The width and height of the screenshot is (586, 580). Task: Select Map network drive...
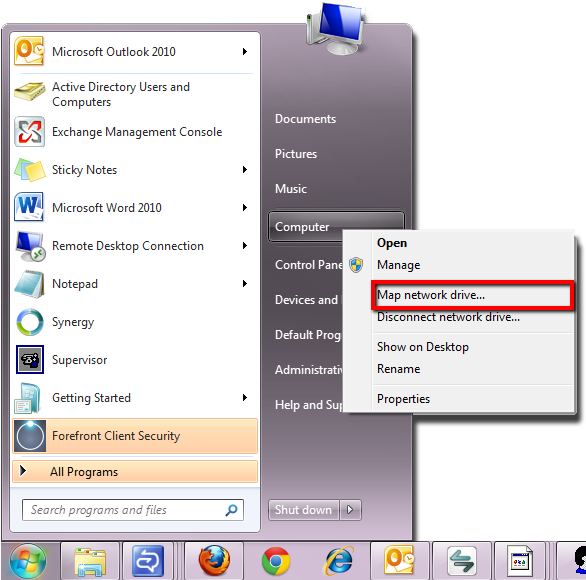coord(473,295)
